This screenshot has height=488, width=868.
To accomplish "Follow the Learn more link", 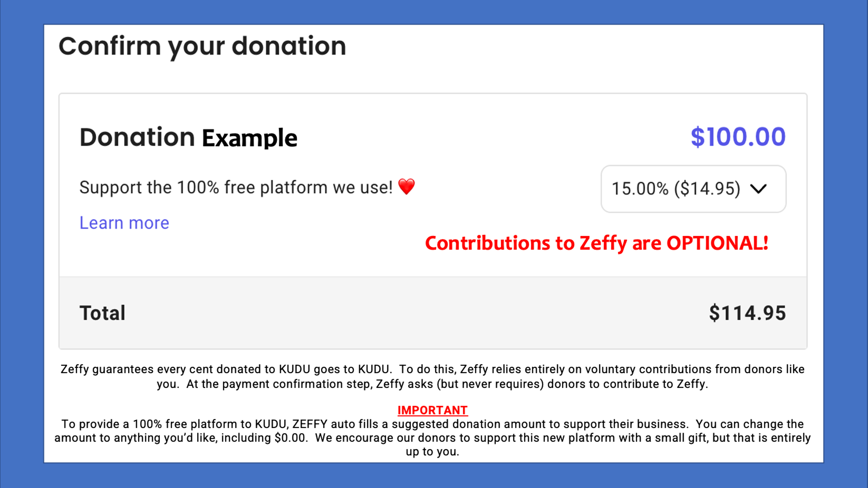I will [124, 223].
